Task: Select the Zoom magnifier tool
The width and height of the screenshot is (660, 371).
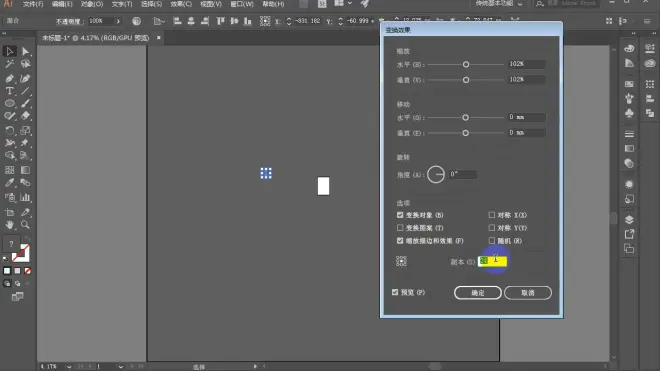Action: 25,225
